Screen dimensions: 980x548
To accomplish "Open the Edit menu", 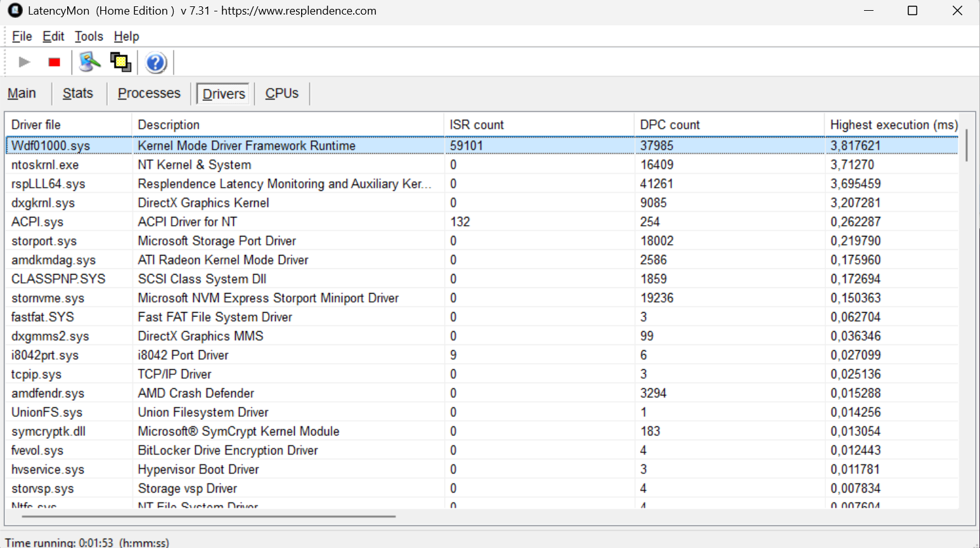I will point(53,36).
